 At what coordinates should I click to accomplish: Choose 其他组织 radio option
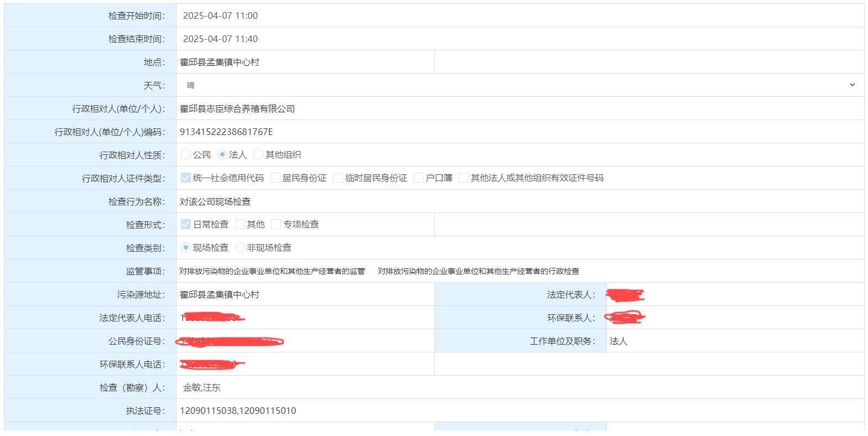click(x=258, y=154)
